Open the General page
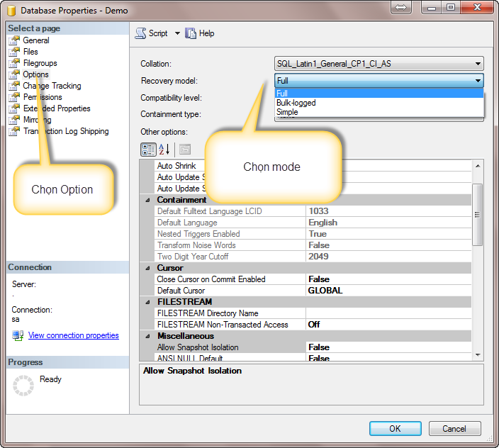The height and width of the screenshot is (448, 499). [36, 40]
